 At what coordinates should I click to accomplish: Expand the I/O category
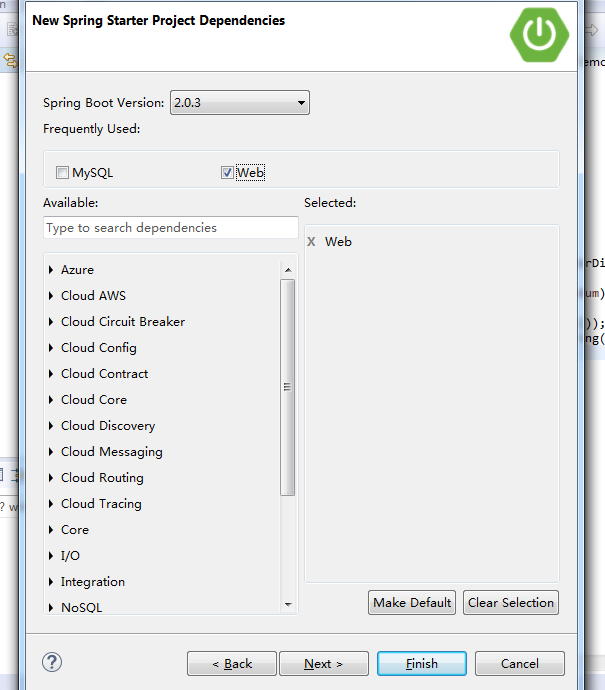[x=51, y=555]
